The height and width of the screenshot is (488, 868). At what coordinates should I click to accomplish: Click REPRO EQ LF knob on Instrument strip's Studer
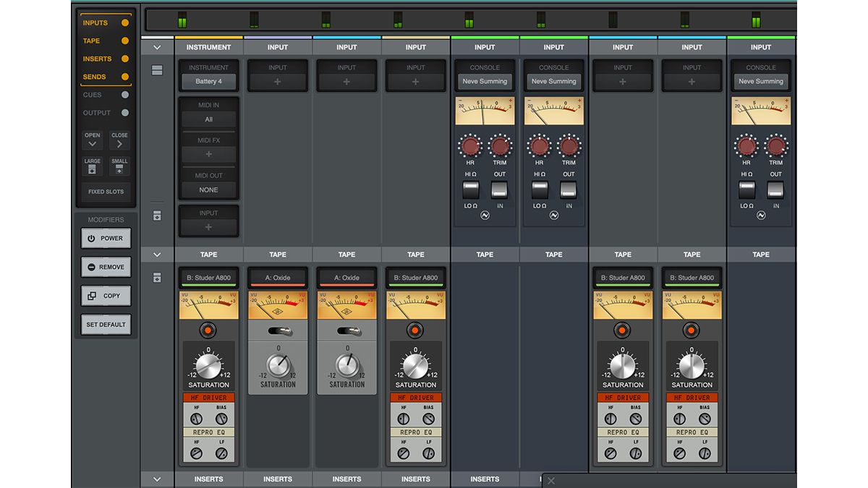tap(221, 453)
